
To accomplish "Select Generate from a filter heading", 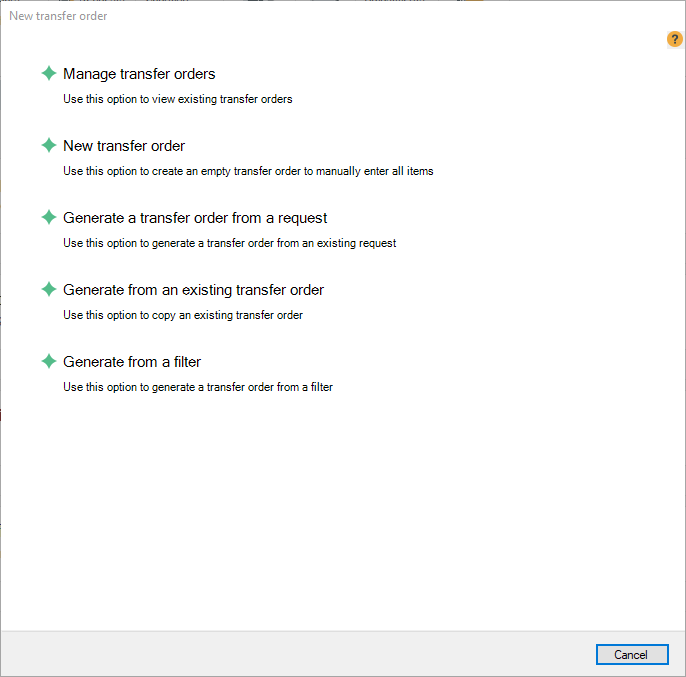I will coord(132,362).
